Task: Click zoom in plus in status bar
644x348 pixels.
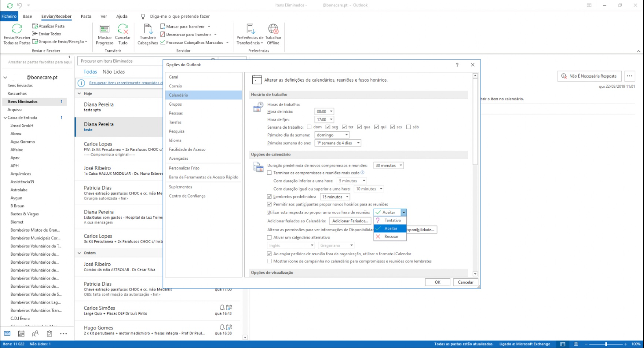Action: tap(626, 344)
